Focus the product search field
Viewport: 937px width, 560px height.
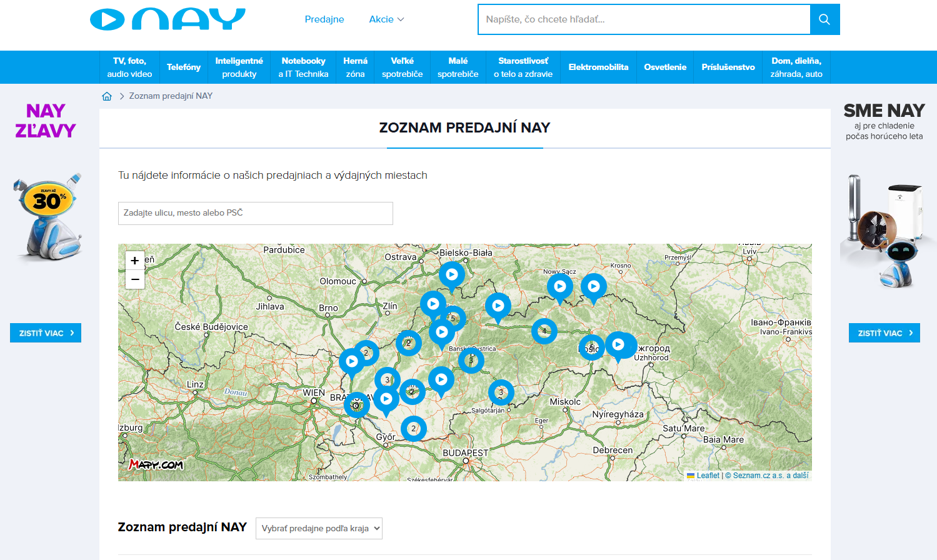pyautogui.click(x=644, y=19)
